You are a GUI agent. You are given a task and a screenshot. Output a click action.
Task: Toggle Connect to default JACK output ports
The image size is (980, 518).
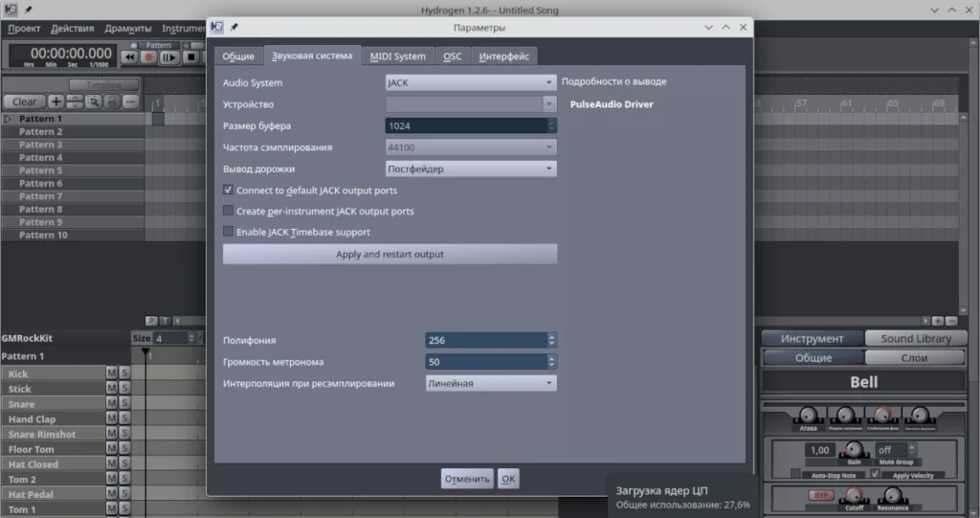tap(228, 190)
